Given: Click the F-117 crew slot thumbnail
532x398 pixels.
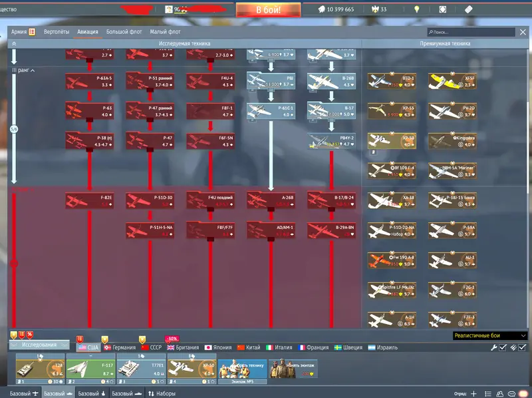Looking at the screenshot, I should (90, 366).
